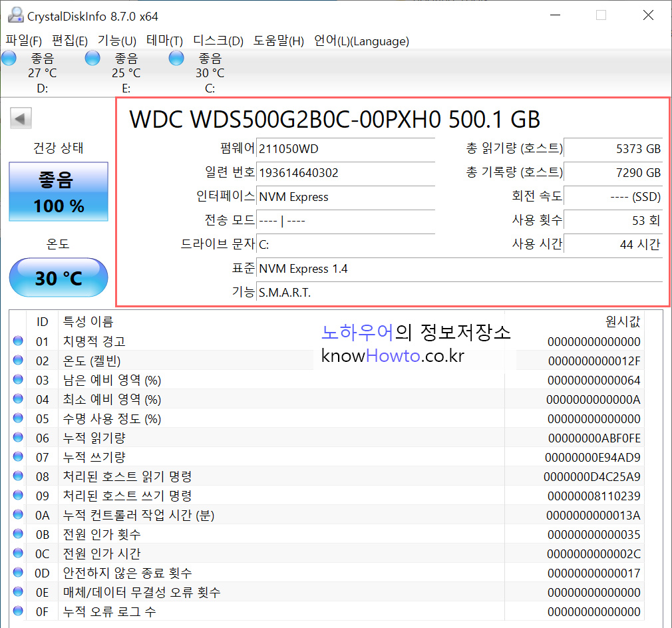672x628 pixels.
Task: Click status dot for 09 호스트 쓰기 명령
Action: pos(18,495)
